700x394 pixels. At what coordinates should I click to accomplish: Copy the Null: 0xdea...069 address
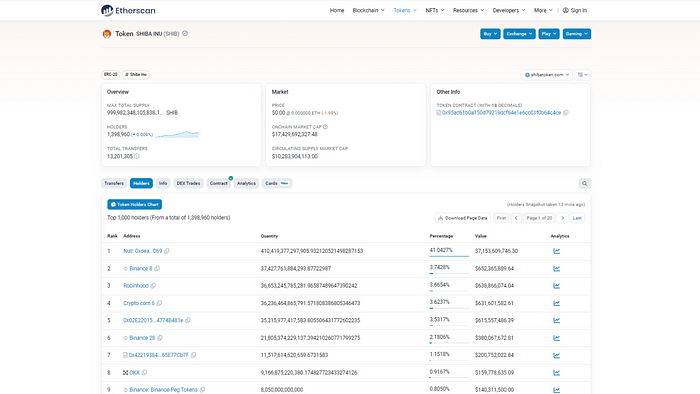pos(167,251)
